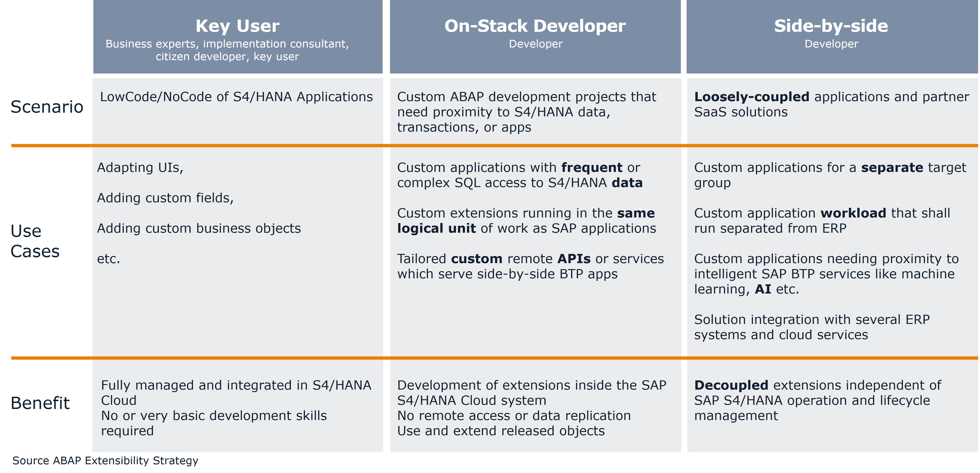The width and height of the screenshot is (980, 473).
Task: Click 'Source ABAP Extensibility Strategy' footer
Action: 105,461
